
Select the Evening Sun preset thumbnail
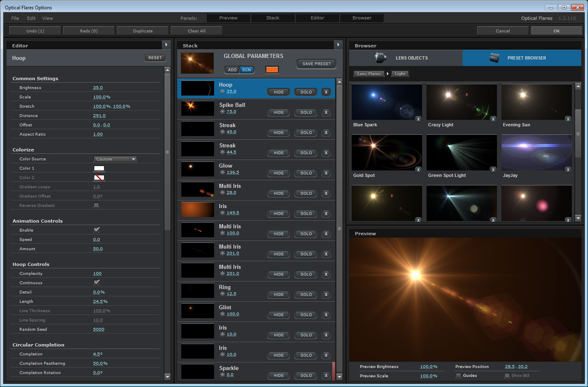[x=536, y=102]
